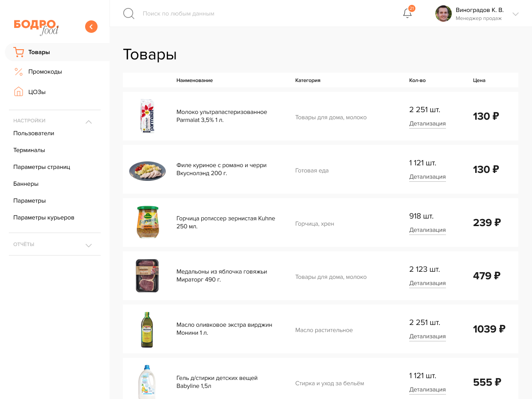532x399 pixels.
Task: Click the ЦОЗы house icon
Action: click(x=19, y=92)
